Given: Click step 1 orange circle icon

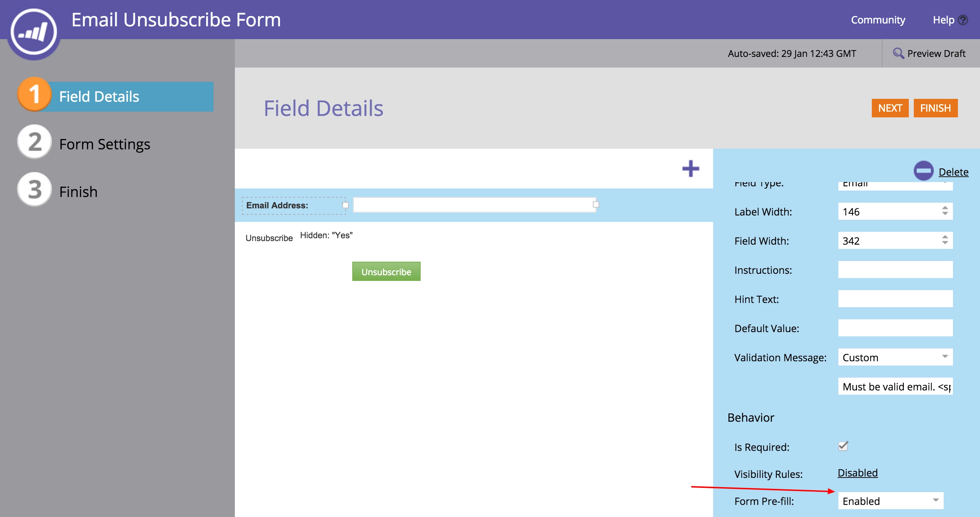Looking at the screenshot, I should click(x=34, y=94).
